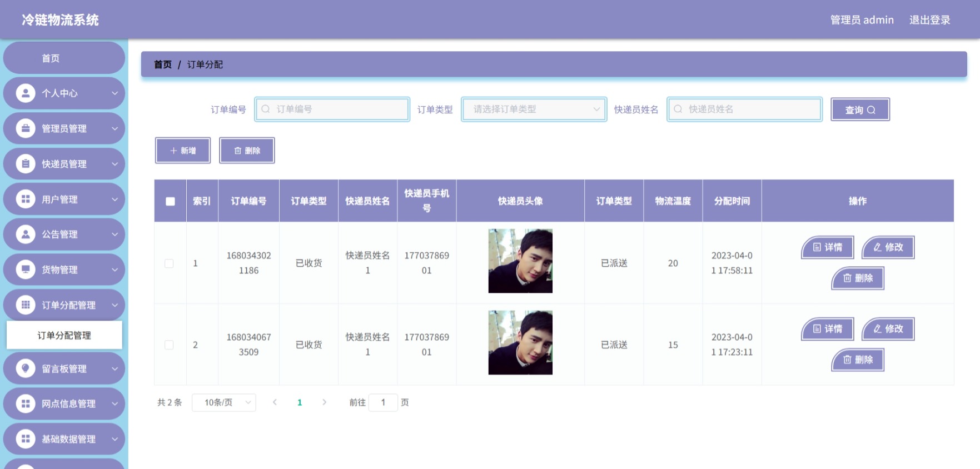
Task: Click the 留言板管理 location pin icon
Action: pyautogui.click(x=26, y=368)
